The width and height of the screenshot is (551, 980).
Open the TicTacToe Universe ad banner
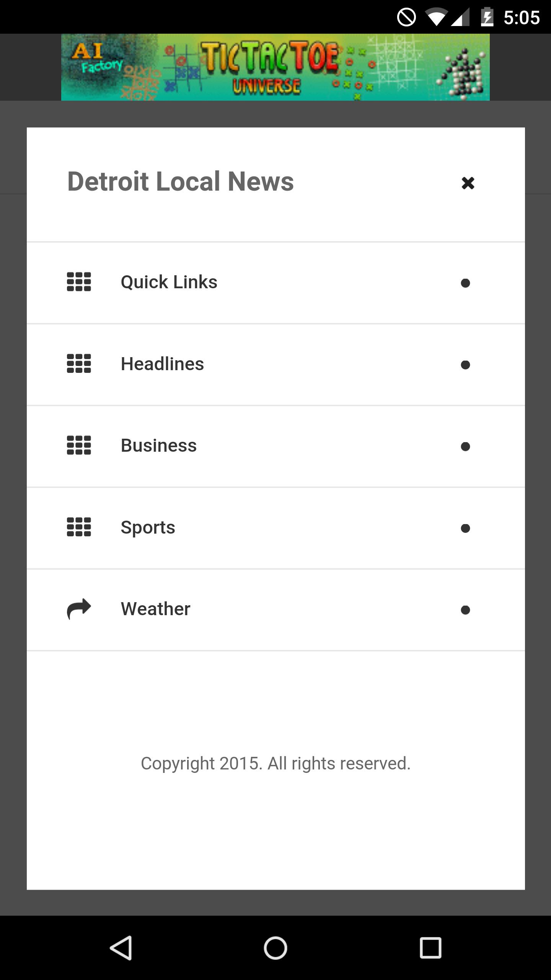(x=275, y=67)
